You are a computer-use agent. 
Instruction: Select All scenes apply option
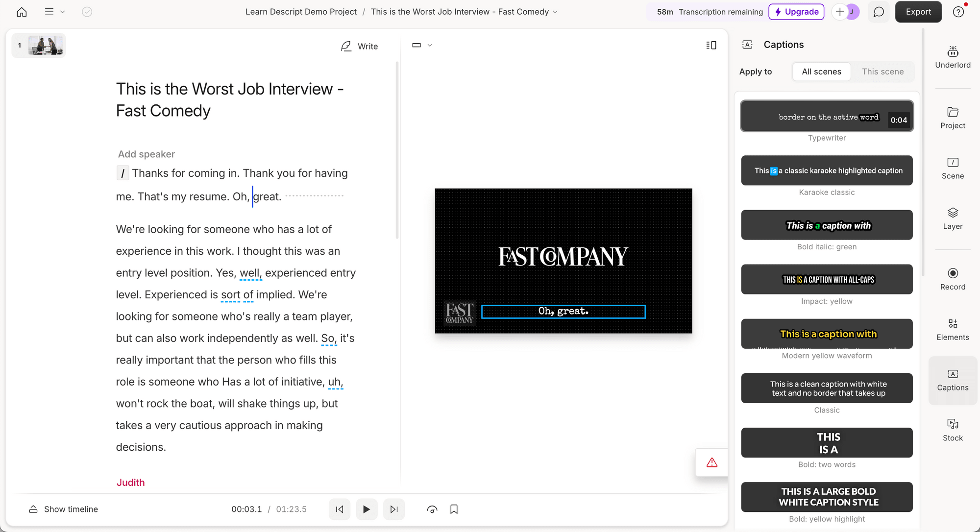(x=821, y=72)
